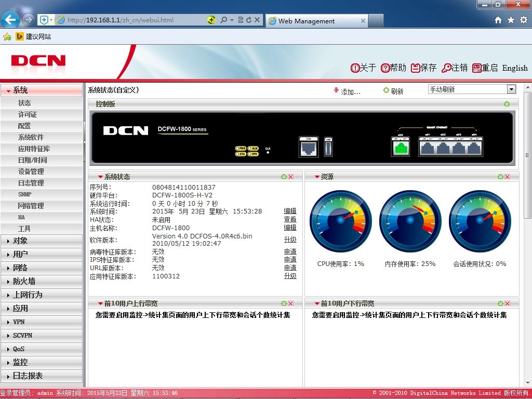
Task: Expand the 应用 menu section
Action: tap(42, 309)
